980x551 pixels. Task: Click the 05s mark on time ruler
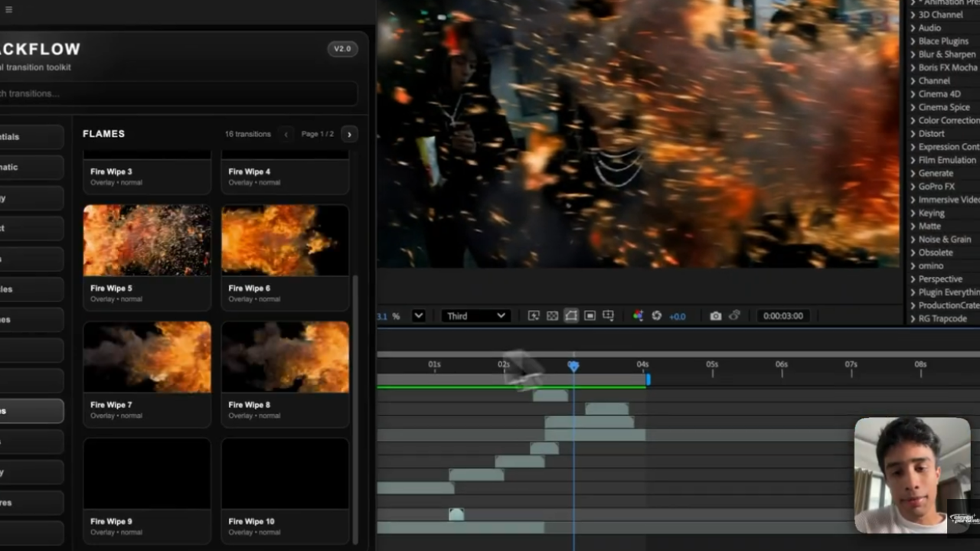click(x=712, y=364)
